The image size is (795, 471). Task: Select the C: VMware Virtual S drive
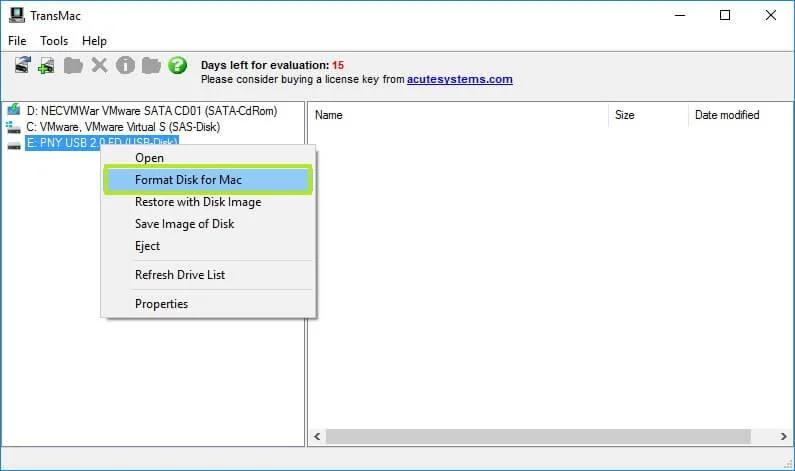tap(123, 127)
